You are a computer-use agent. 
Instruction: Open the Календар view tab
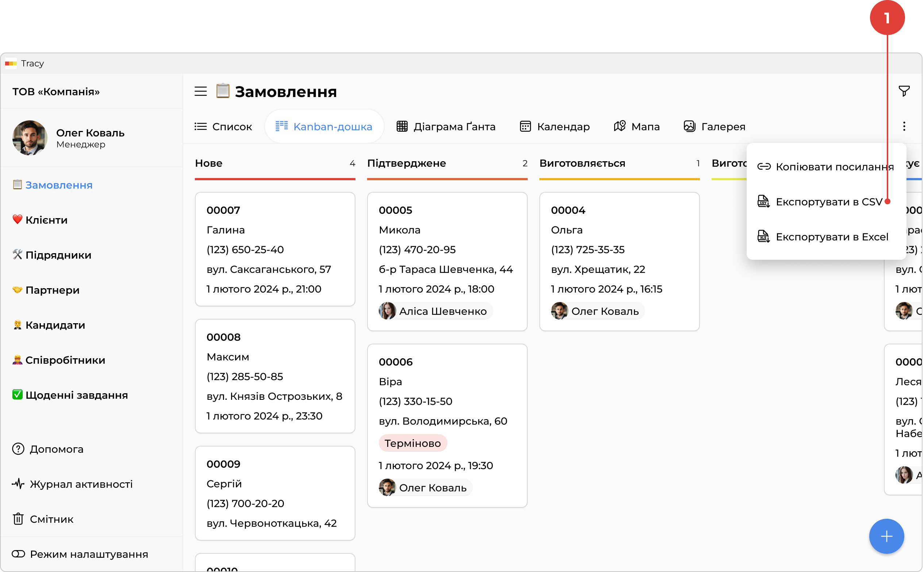pos(555,126)
